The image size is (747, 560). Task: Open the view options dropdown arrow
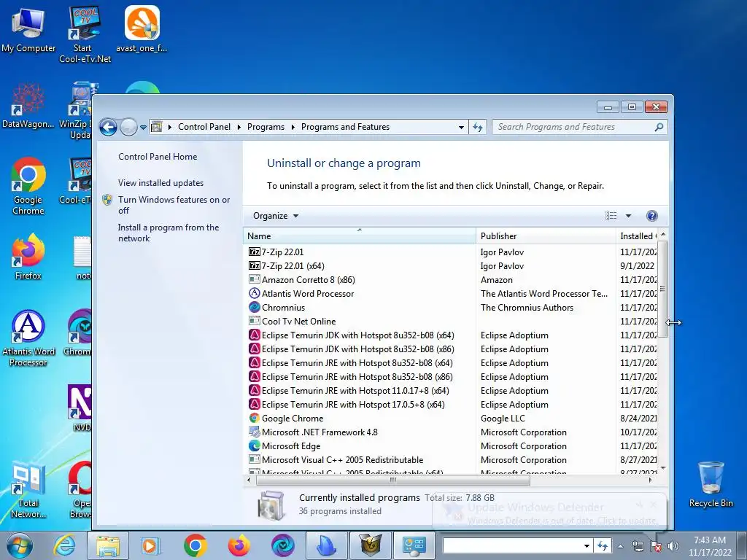pos(628,216)
